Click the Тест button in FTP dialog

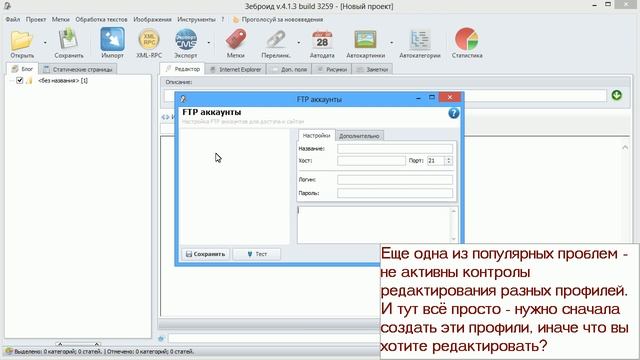pyautogui.click(x=257, y=254)
